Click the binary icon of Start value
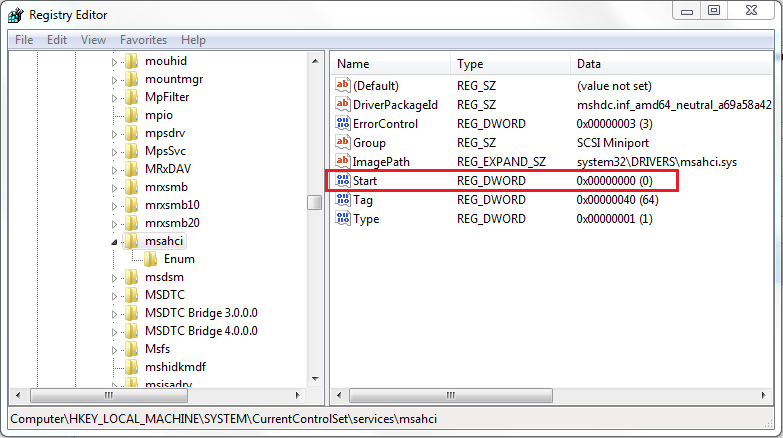The image size is (783, 438). [343, 180]
